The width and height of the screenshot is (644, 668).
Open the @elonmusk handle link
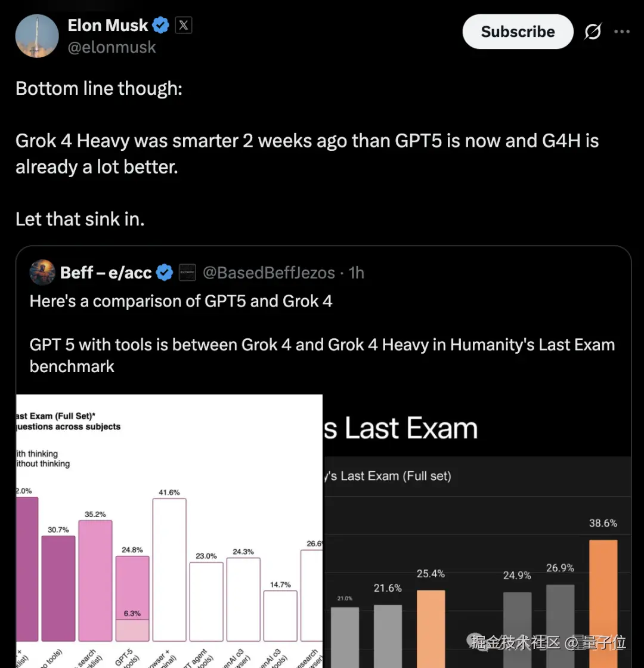pyautogui.click(x=112, y=47)
